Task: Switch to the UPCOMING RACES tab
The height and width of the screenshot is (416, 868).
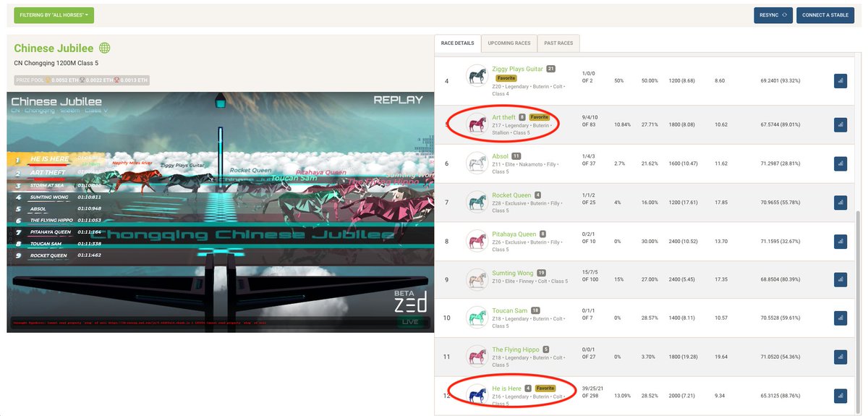Action: pos(509,43)
